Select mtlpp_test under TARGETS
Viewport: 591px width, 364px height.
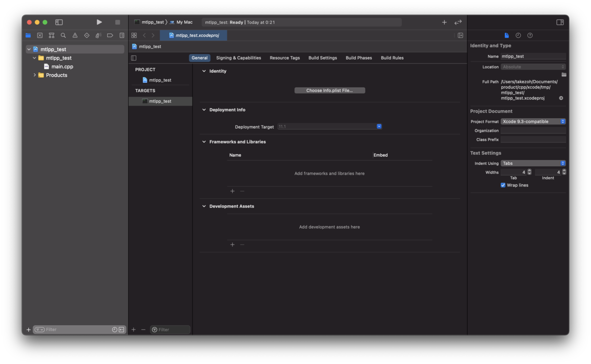point(160,101)
